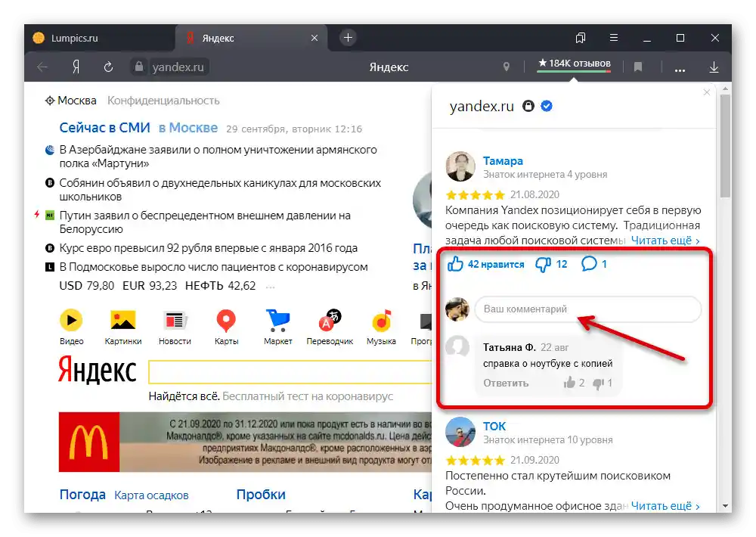Click the verified checkmark badge next to yandex.ru
This screenshot has width=756, height=537.
[x=547, y=106]
